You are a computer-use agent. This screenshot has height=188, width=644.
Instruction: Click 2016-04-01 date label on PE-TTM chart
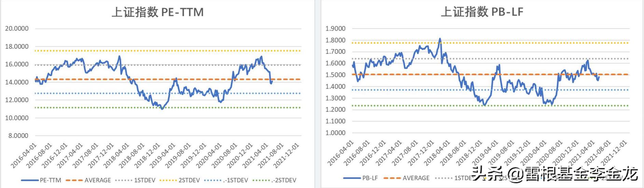(x=23, y=155)
